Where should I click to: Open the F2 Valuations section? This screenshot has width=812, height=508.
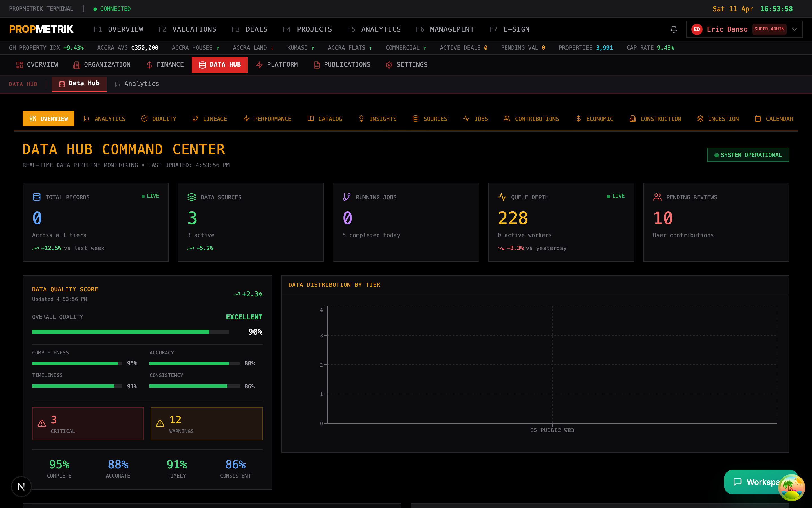[x=187, y=29]
